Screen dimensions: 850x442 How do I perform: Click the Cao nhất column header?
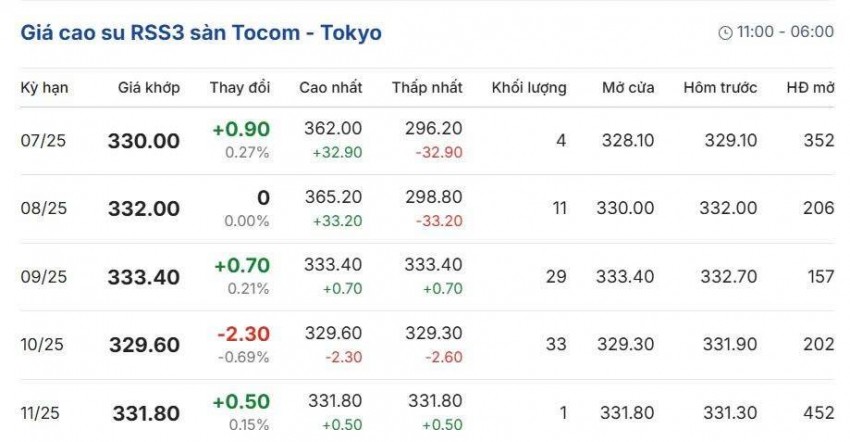[331, 87]
